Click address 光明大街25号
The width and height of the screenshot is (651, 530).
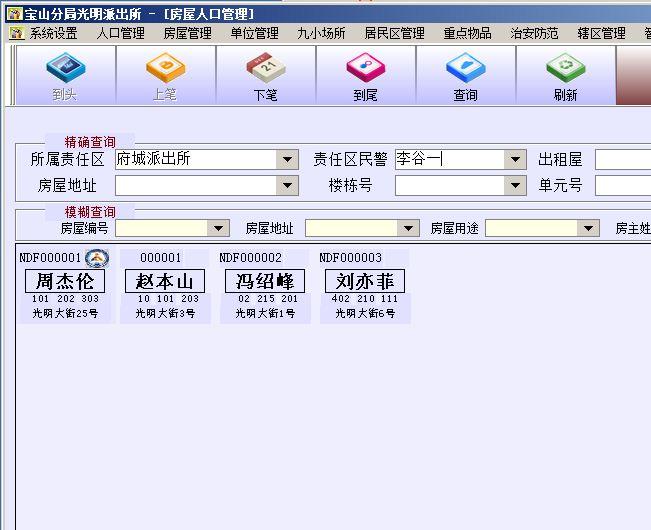pyautogui.click(x=65, y=313)
